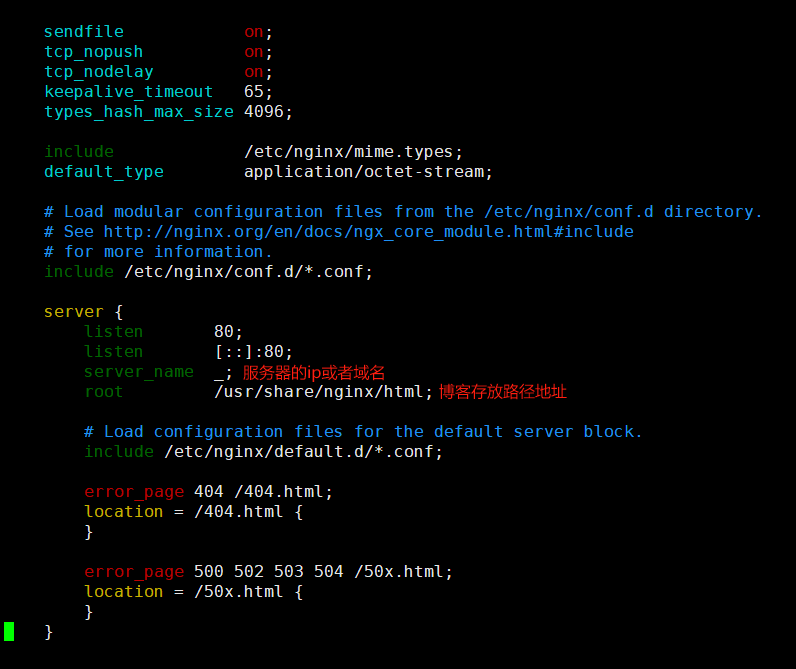Image resolution: width=796 pixels, height=669 pixels.
Task: Click the red Chinese annotation after root path
Action: pyautogui.click(x=503, y=392)
